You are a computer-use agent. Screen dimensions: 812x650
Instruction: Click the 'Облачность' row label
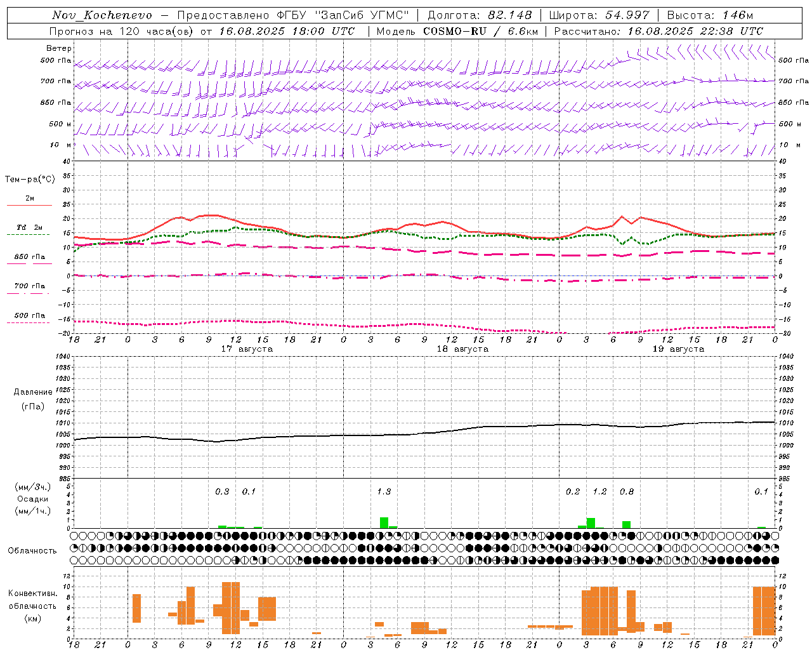tap(32, 550)
